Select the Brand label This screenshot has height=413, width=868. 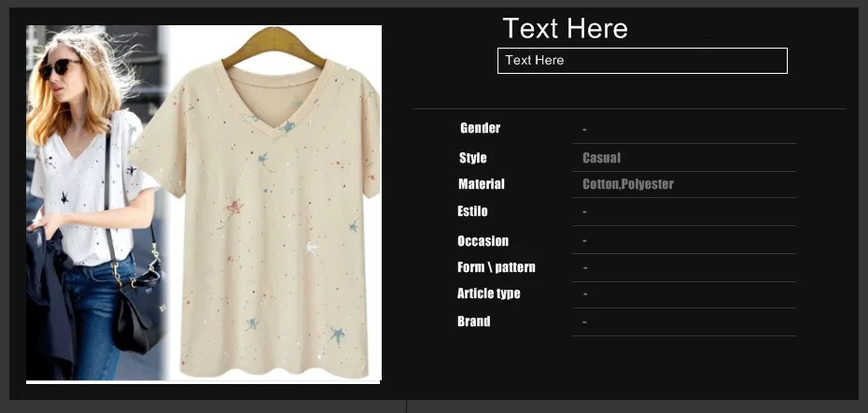tap(473, 321)
